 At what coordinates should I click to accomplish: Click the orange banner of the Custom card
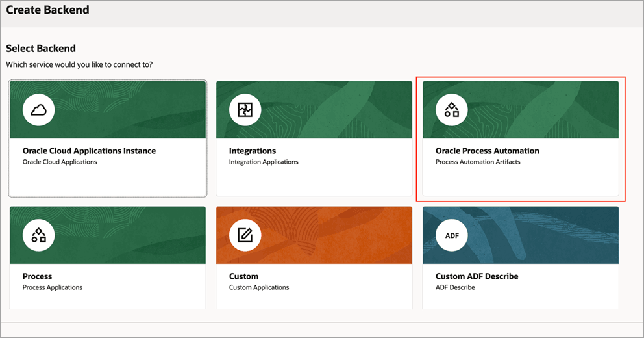(x=314, y=235)
